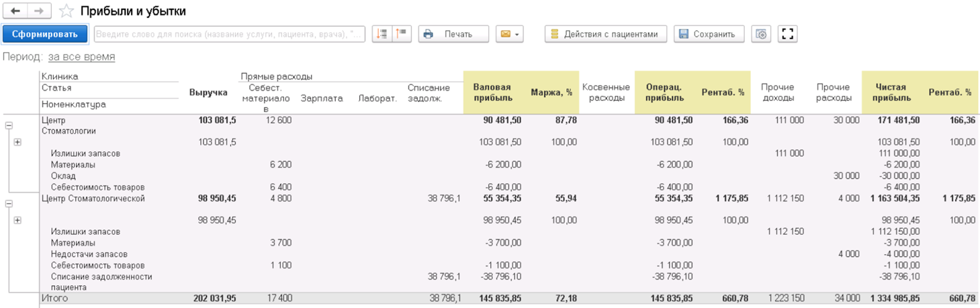Image resolution: width=980 pixels, height=308 pixels.
Task: Select the Валовая прибыль column header
Action: point(492,93)
